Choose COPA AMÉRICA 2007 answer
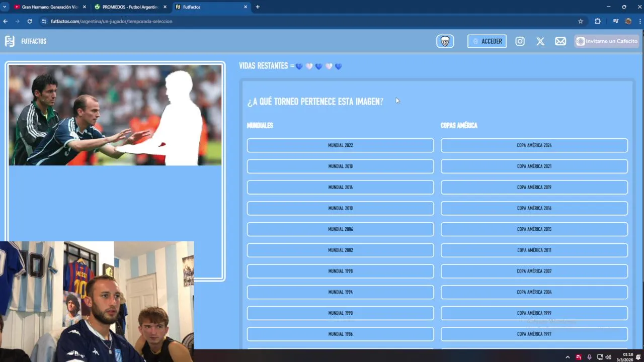The width and height of the screenshot is (644, 362). [534, 271]
